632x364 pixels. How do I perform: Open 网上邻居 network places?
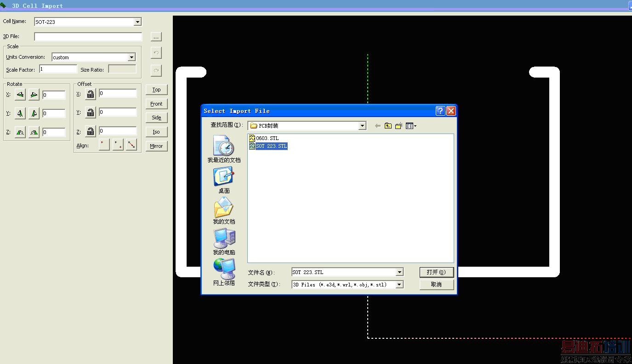point(224,273)
